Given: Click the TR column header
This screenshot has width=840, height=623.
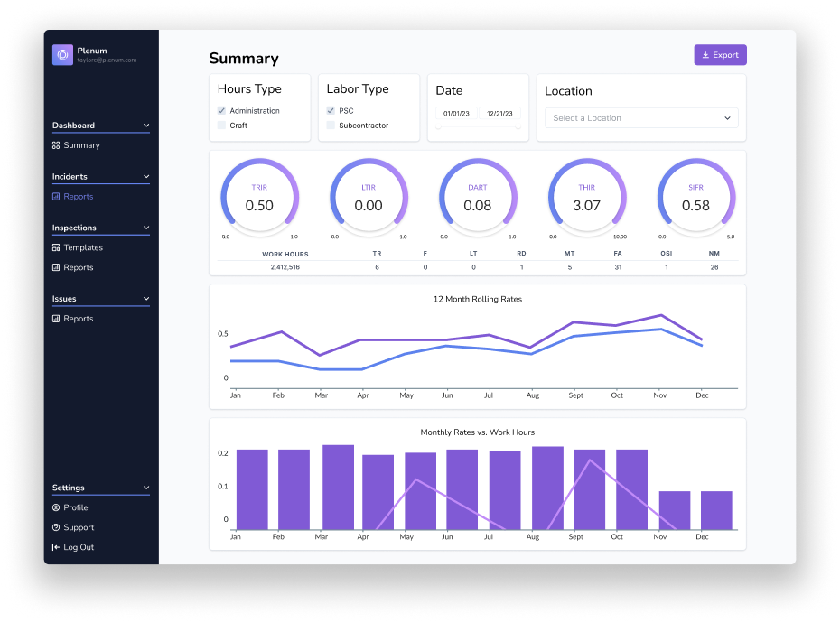Looking at the screenshot, I should click(x=378, y=254).
